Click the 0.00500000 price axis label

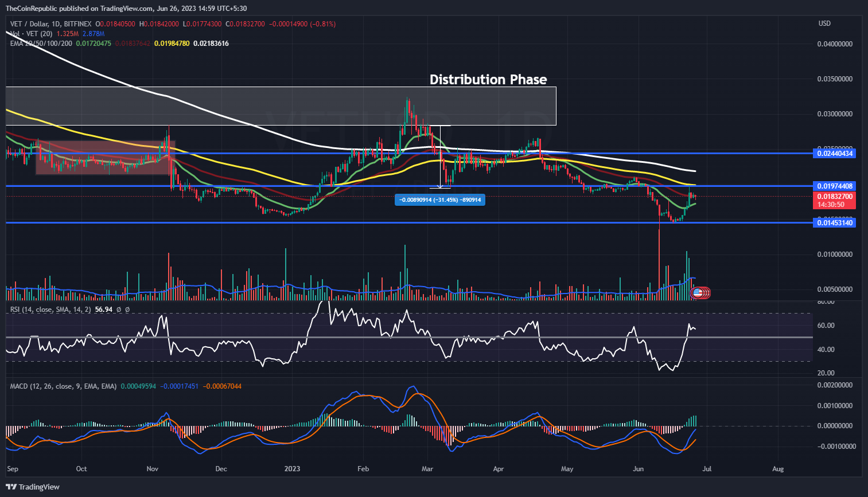point(835,289)
